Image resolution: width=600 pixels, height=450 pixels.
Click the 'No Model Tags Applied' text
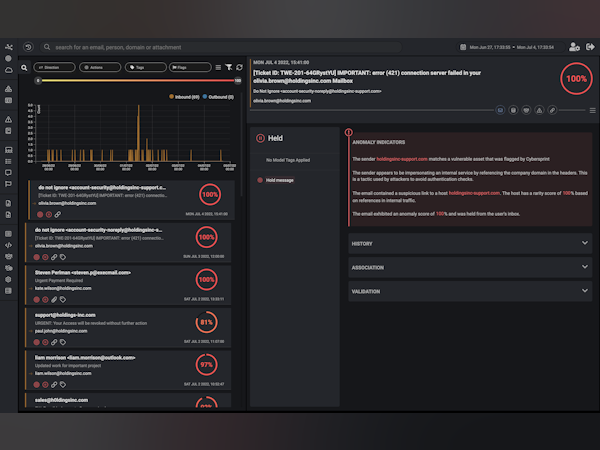pyautogui.click(x=288, y=160)
